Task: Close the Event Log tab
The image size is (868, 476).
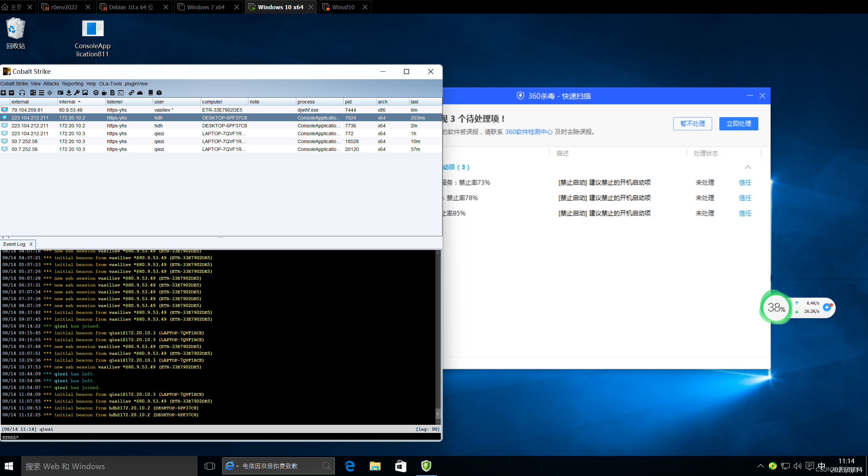Action: (x=31, y=244)
